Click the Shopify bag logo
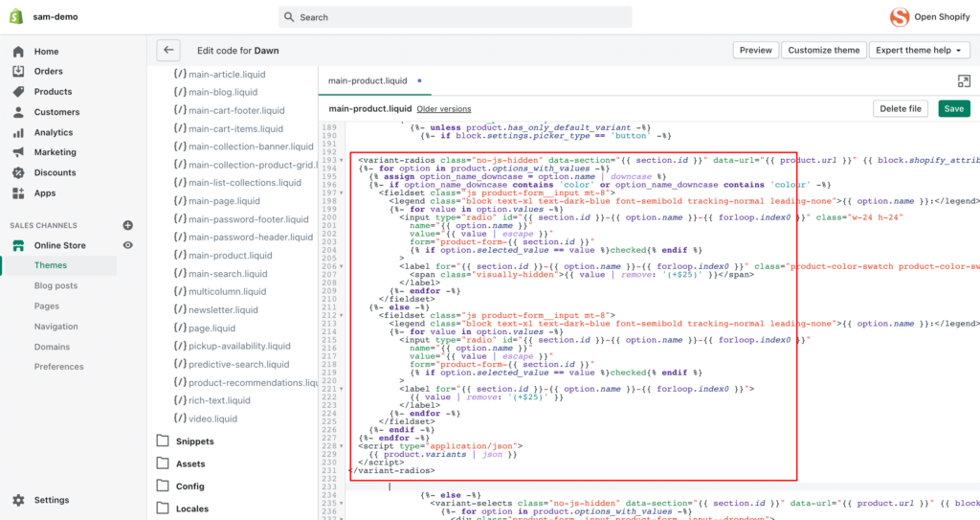Viewport: 980px width, 520px height. pyautogui.click(x=16, y=16)
